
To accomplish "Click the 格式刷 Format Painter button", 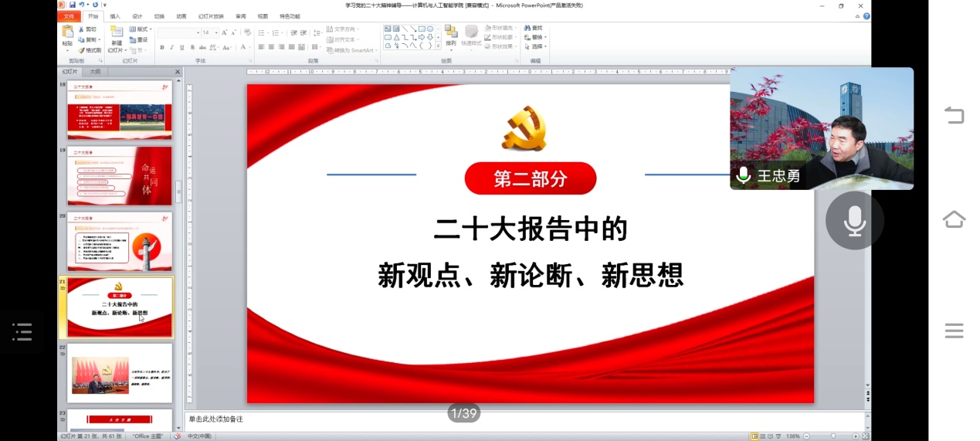I will 90,50.
